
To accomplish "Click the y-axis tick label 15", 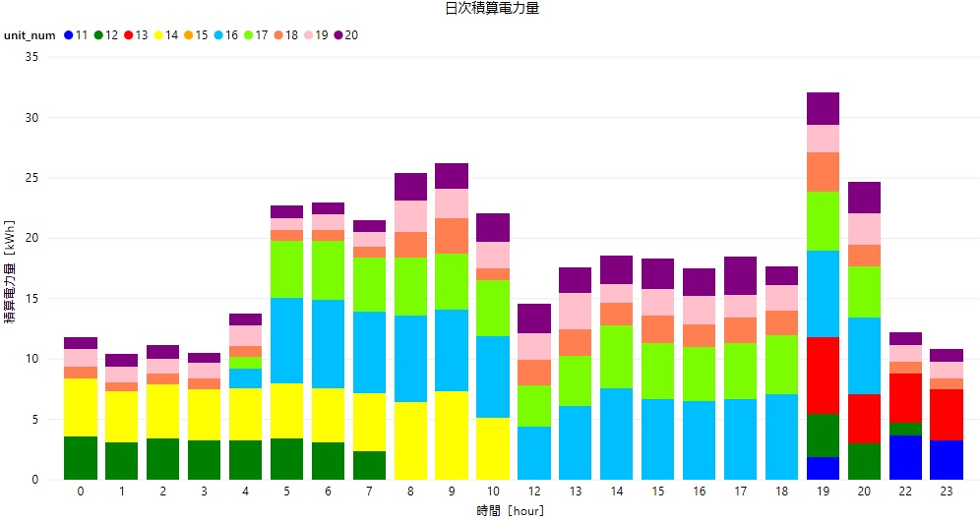I will click(x=31, y=299).
